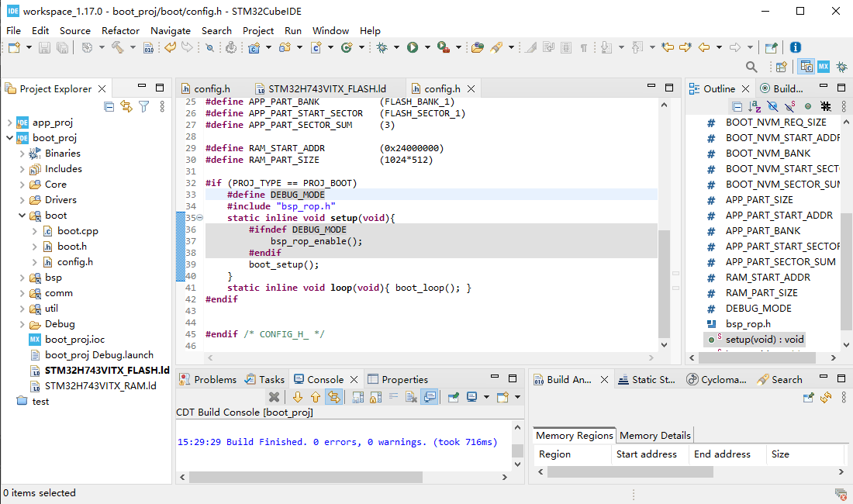Image resolution: width=853 pixels, height=504 pixels.
Task: Collapse the boot folder node
Action: point(22,216)
